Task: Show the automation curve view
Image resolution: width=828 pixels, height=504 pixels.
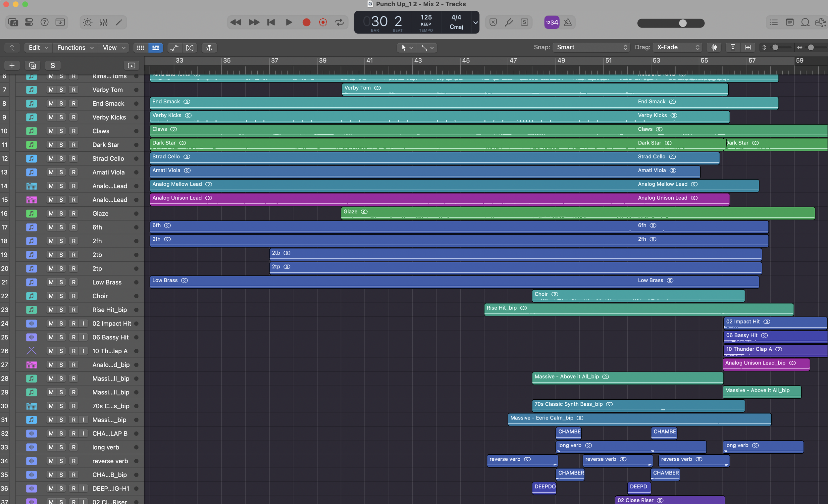Action: click(174, 48)
